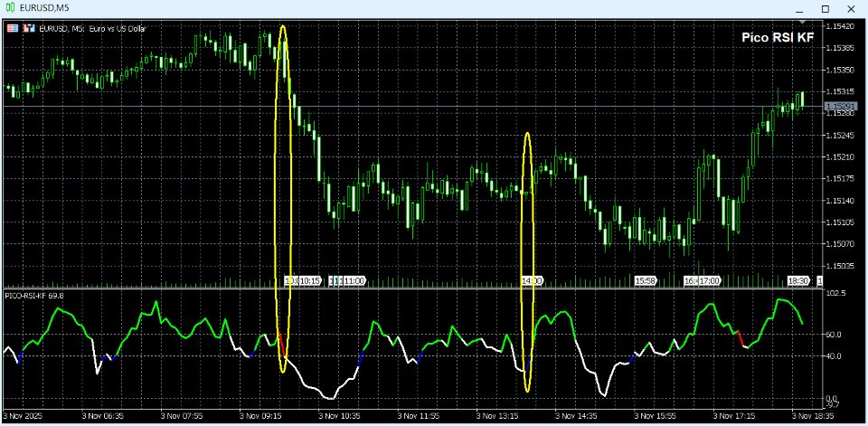Click the 60.0 indicator level value
868x426 pixels.
click(x=833, y=335)
